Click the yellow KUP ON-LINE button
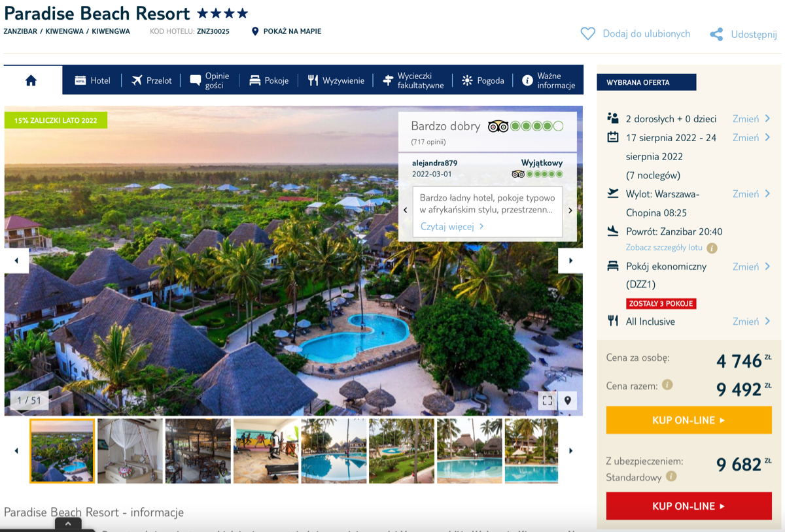785x532 pixels. 689,420
